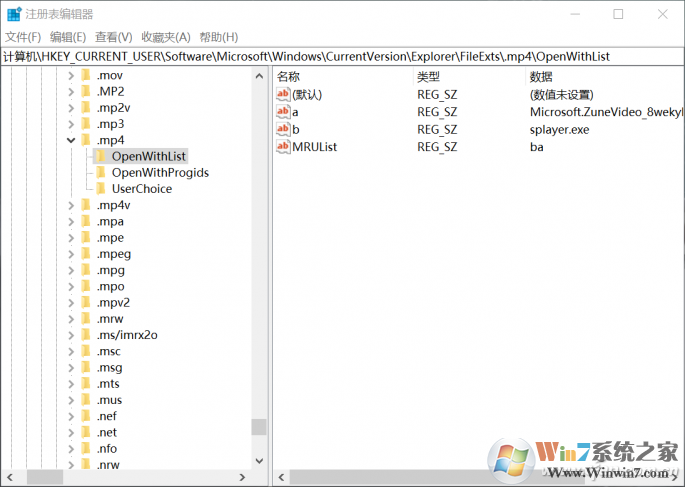The width and height of the screenshot is (685, 487).
Task: Click the UserChoice folder icon
Action: 100,188
